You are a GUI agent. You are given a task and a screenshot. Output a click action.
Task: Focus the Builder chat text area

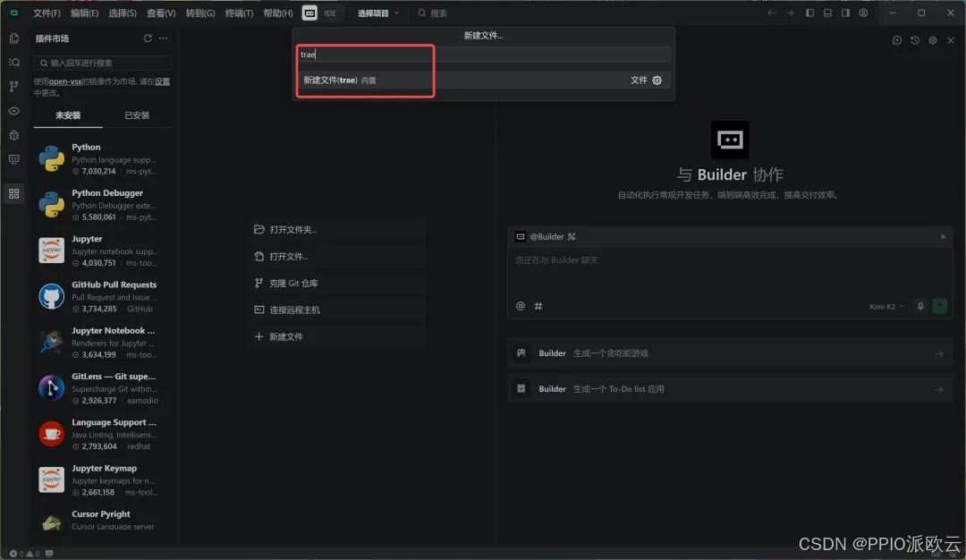[730, 271]
